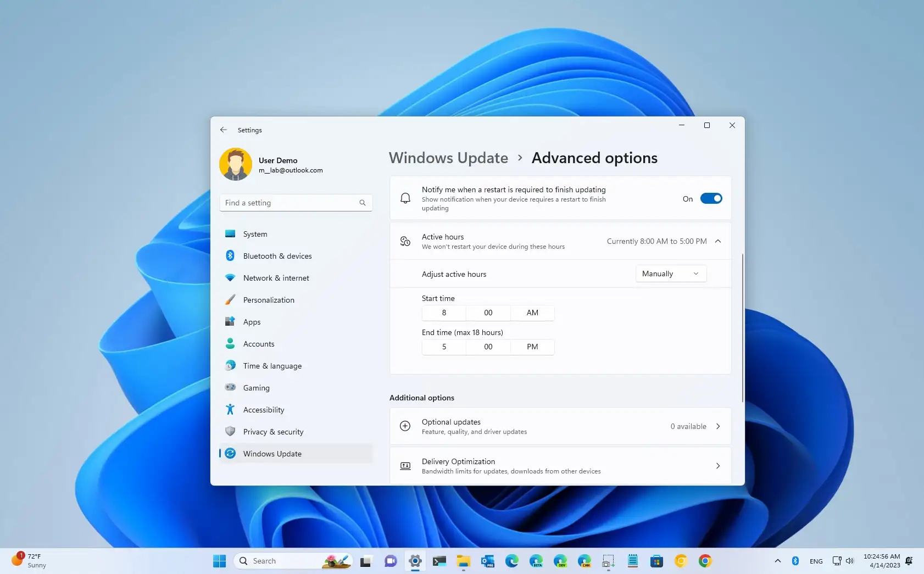Click the Time & language globe icon

coord(230,366)
